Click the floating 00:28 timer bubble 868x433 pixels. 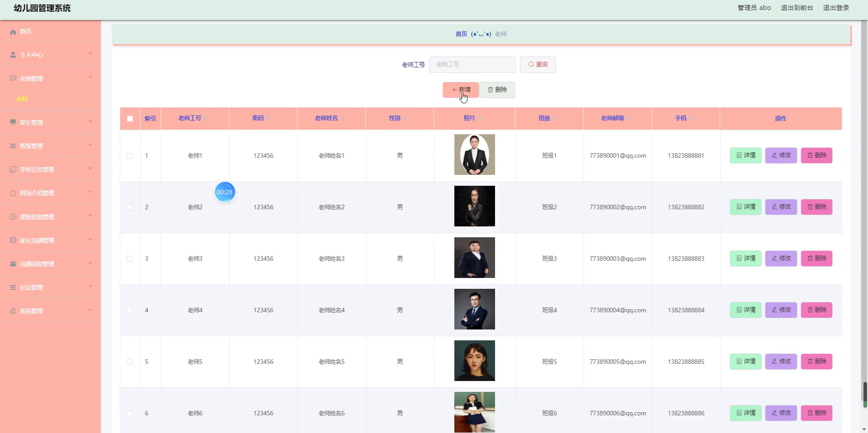pyautogui.click(x=225, y=192)
